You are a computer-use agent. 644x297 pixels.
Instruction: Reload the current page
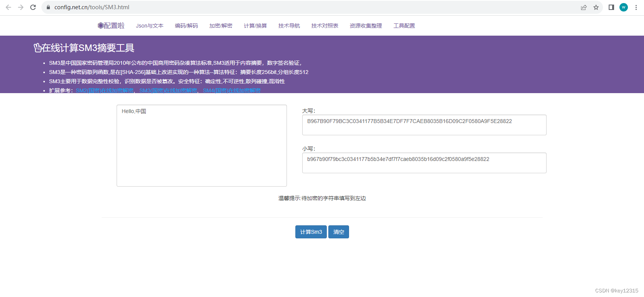pos(33,7)
